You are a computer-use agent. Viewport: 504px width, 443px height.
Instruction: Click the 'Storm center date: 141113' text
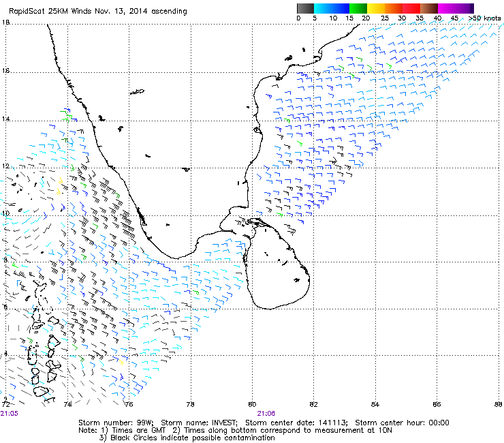[296, 423]
